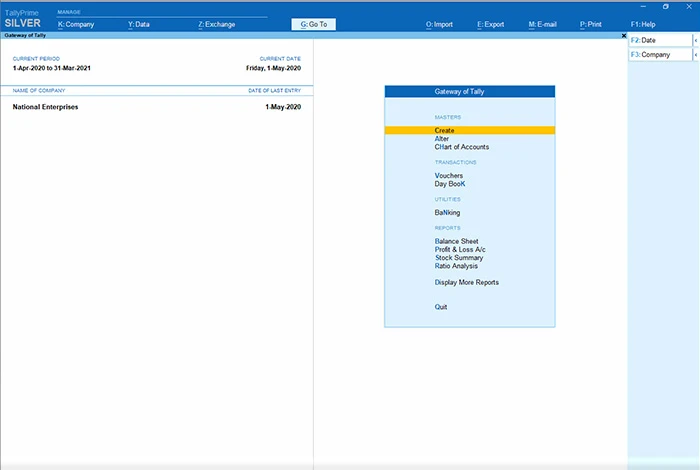Click the current date Friday, 1-May-2020

[x=273, y=68]
